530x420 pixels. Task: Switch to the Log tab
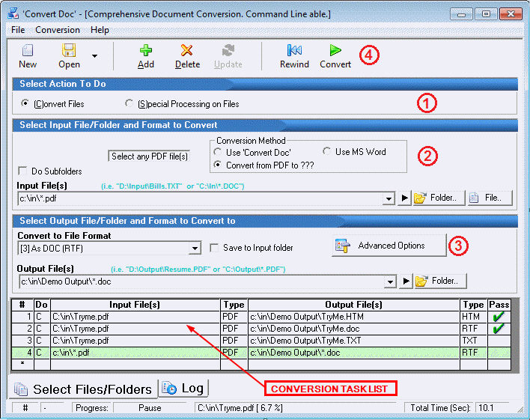pos(183,389)
